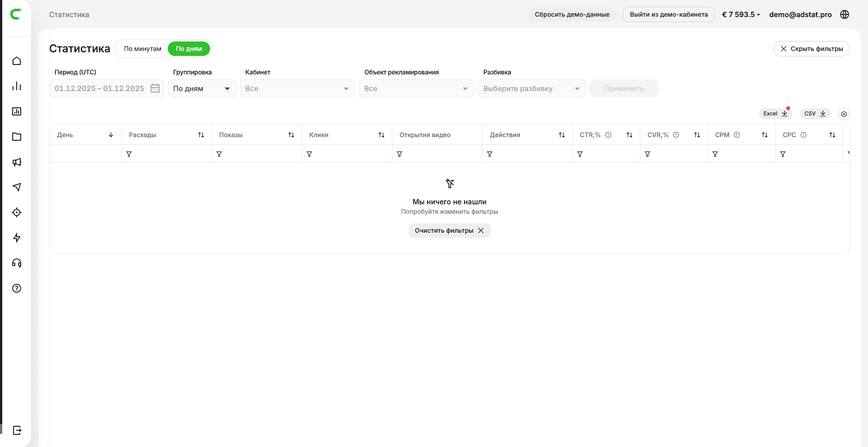Open the Кабинет dropdown

click(x=297, y=89)
